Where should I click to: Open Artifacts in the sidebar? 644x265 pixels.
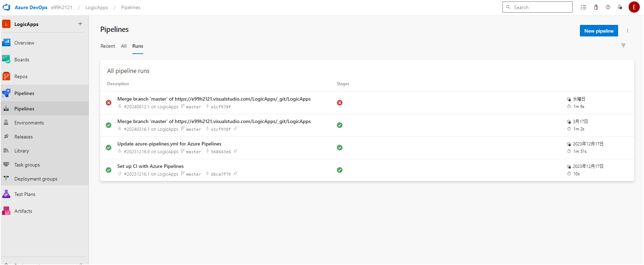pyautogui.click(x=44, y=211)
